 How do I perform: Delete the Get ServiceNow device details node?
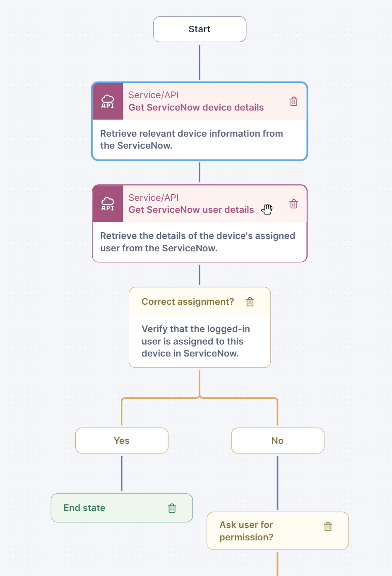click(293, 101)
